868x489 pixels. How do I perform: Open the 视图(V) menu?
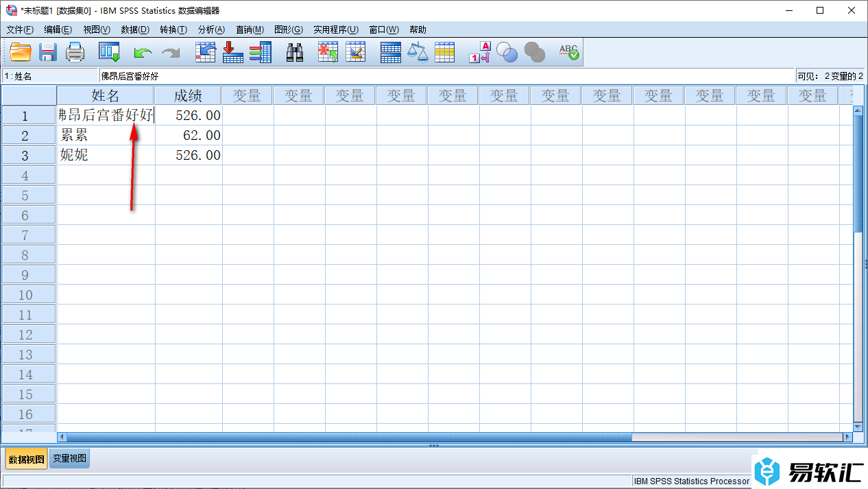coord(97,29)
